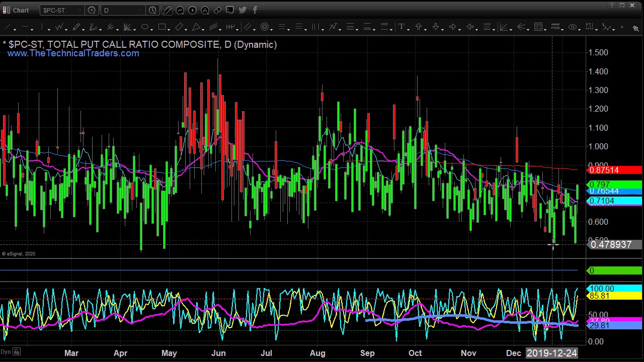Expand the filled rectangle tool dropdown arrow
644x362 pixels.
coord(494,30)
